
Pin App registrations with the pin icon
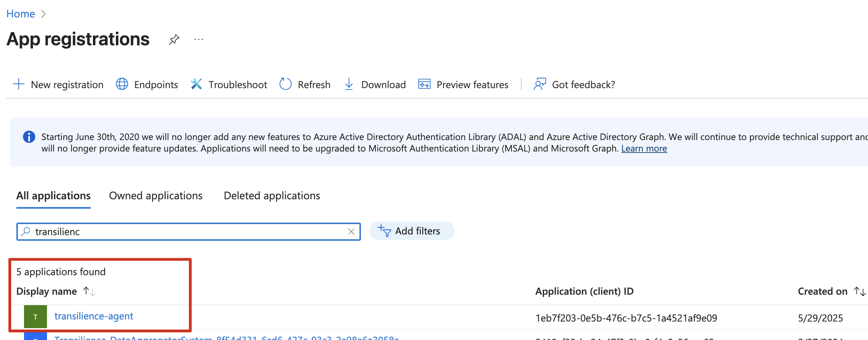click(x=174, y=40)
